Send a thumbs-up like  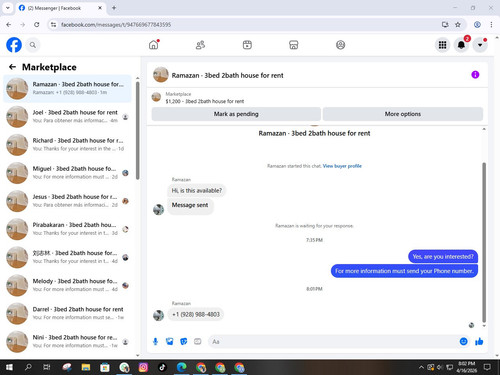point(479,341)
